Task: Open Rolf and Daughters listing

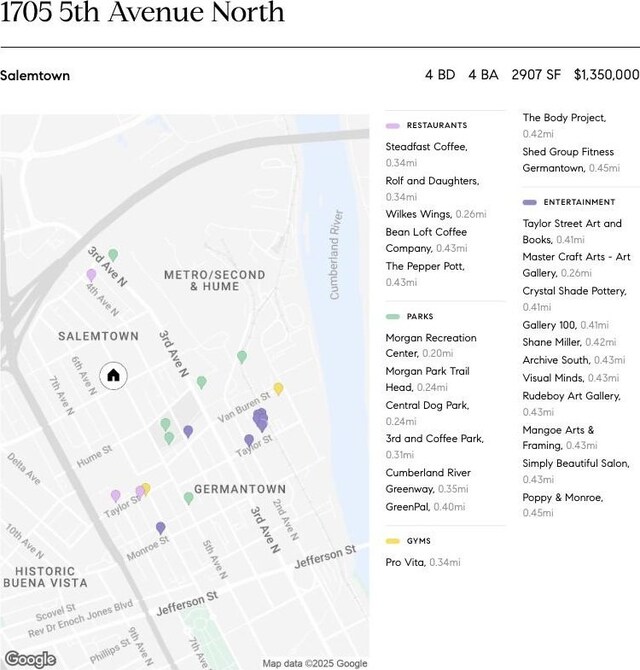Action: pyautogui.click(x=432, y=188)
